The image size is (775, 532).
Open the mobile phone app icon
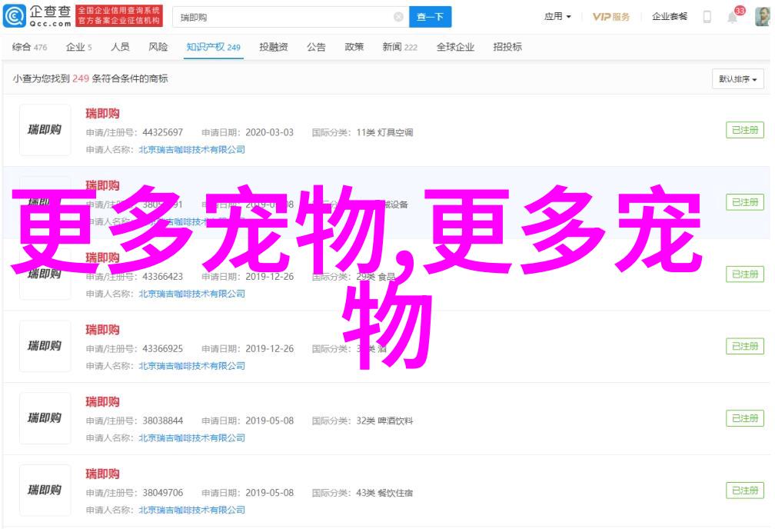click(707, 17)
